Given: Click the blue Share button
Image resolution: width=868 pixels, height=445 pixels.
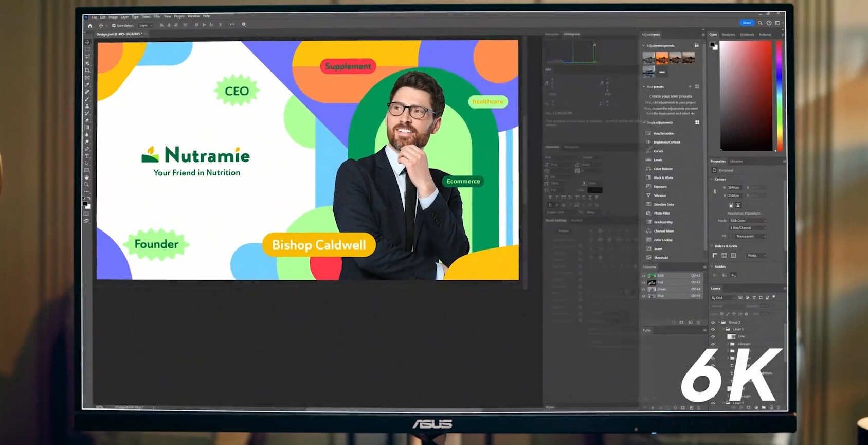Looking at the screenshot, I should (747, 23).
